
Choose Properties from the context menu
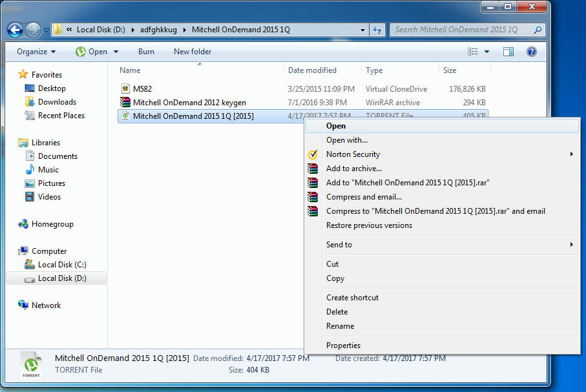coord(343,346)
